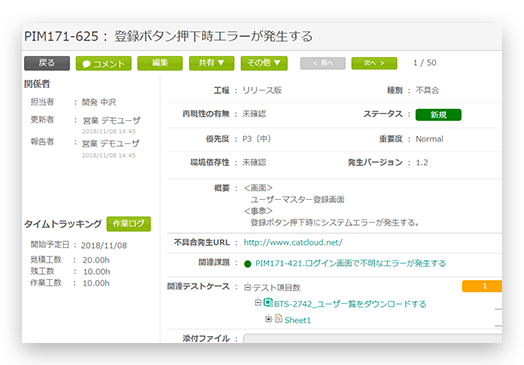Go to previous issue with 前へ
The width and height of the screenshot is (524, 365).
point(323,63)
